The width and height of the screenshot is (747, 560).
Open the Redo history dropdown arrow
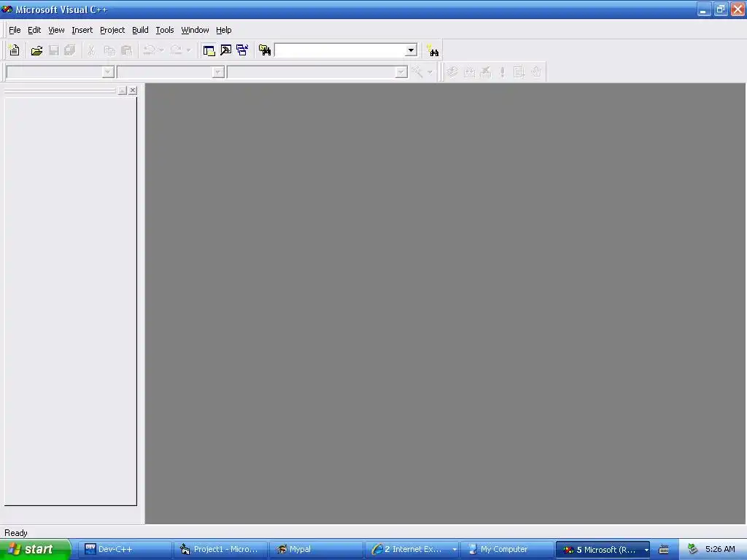pyautogui.click(x=189, y=50)
